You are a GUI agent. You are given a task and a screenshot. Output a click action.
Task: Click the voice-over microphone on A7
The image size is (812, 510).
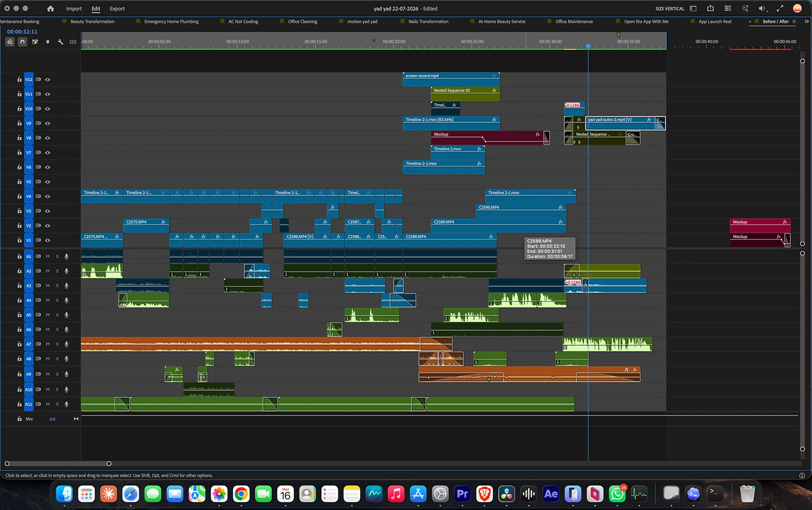67,344
